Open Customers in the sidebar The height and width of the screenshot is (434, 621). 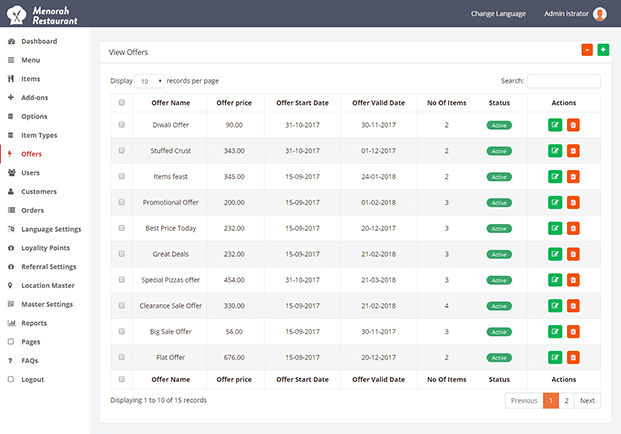coord(39,192)
